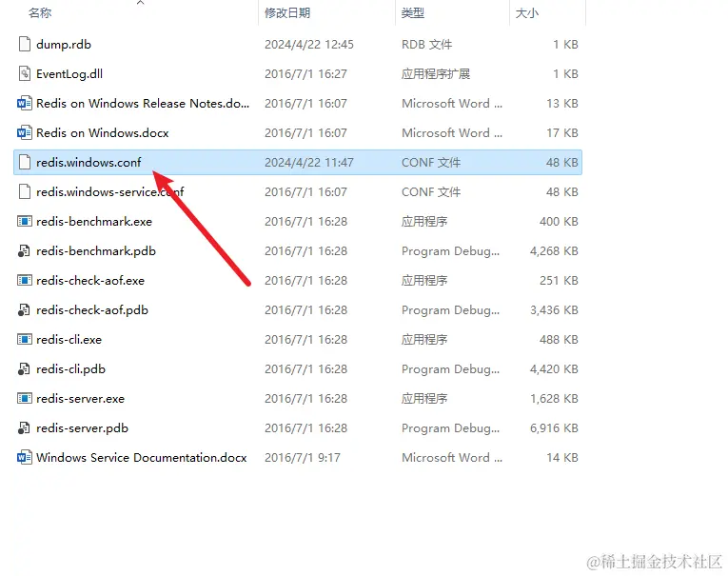The width and height of the screenshot is (728, 576).
Task: Sort by the 名称 column header
Action: [x=40, y=13]
